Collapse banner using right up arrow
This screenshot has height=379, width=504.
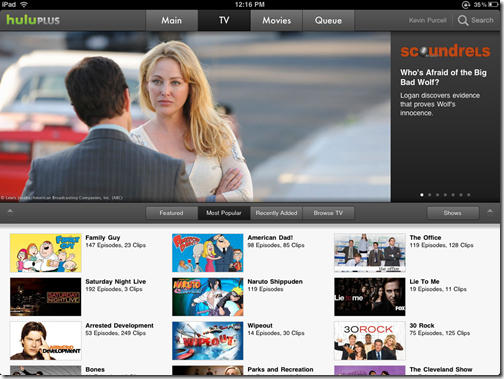coord(490,212)
